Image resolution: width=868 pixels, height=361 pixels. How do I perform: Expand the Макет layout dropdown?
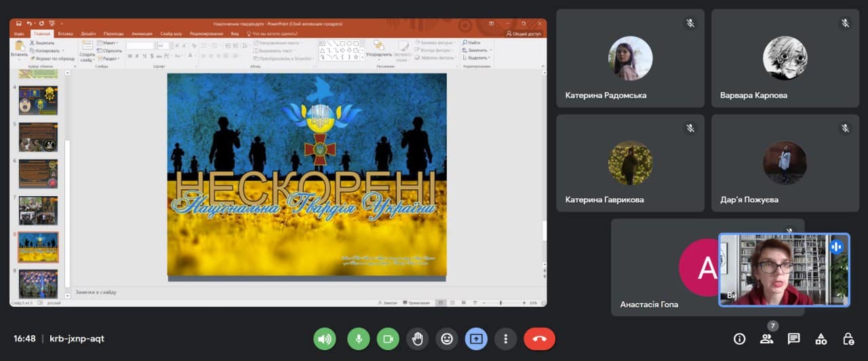[x=108, y=43]
